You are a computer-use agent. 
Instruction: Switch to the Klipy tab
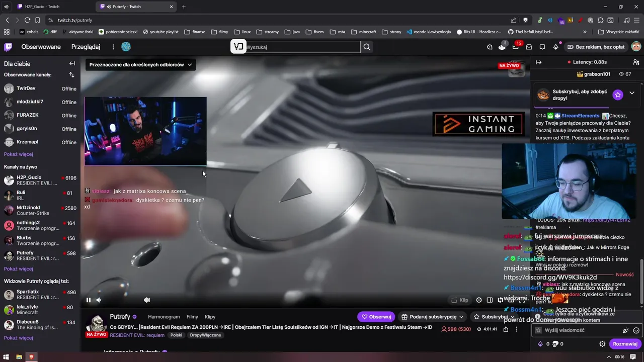(x=210, y=317)
